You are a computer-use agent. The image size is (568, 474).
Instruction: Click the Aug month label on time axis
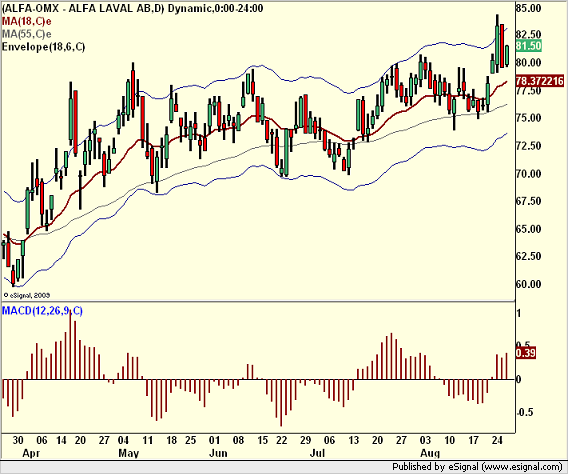click(430, 453)
